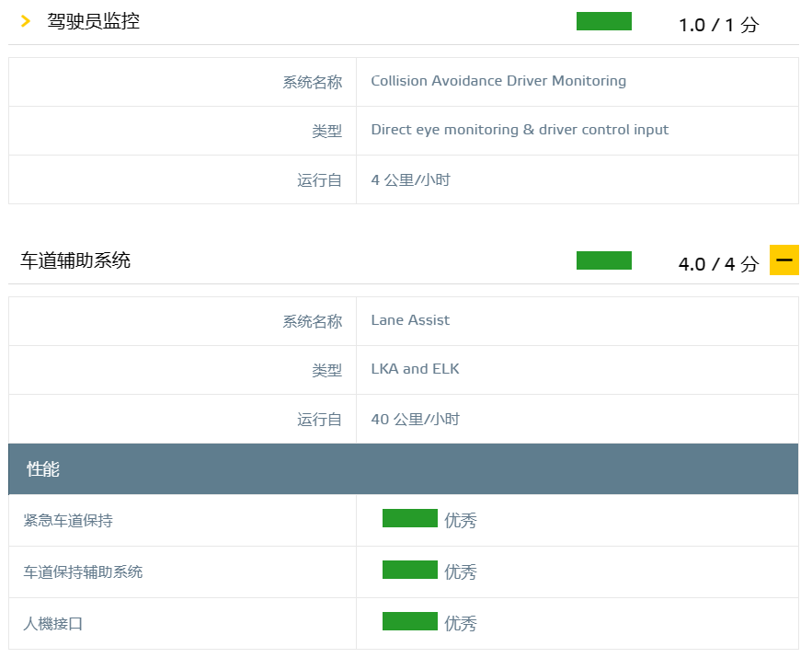Expand the 驾驶员监控 section chevron
The height and width of the screenshot is (658, 812).
point(26,21)
